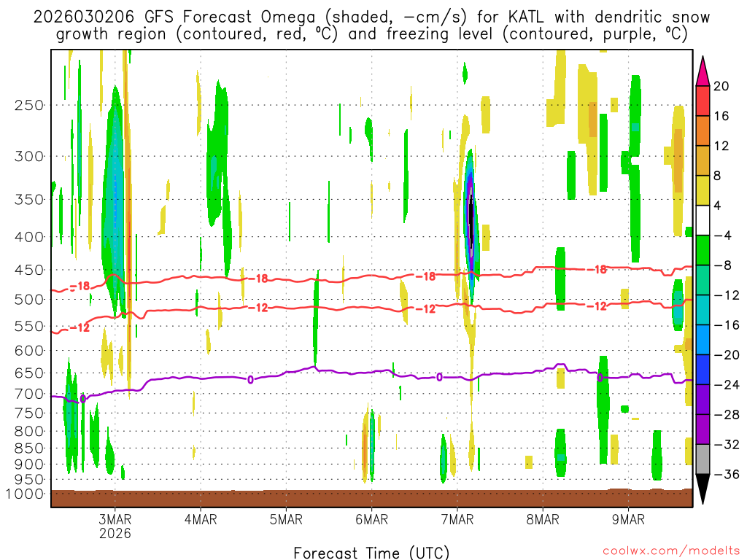Select the white swatch between 4 and -4

703,220
